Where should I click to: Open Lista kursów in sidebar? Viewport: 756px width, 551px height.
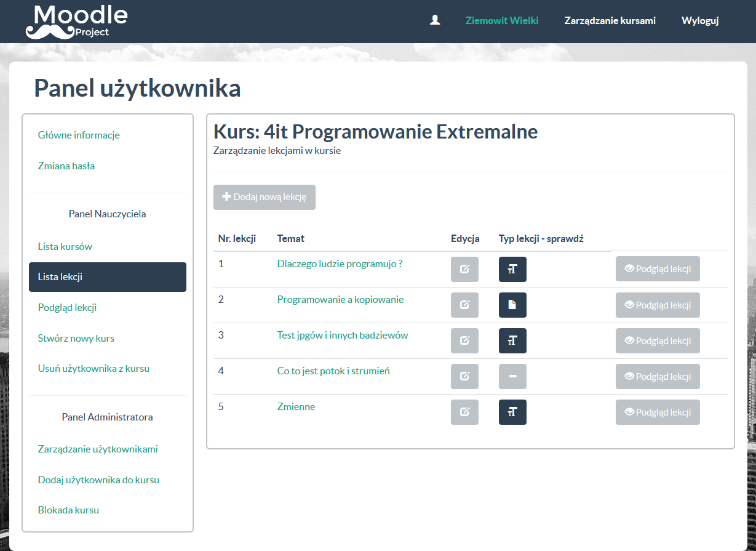tap(65, 246)
